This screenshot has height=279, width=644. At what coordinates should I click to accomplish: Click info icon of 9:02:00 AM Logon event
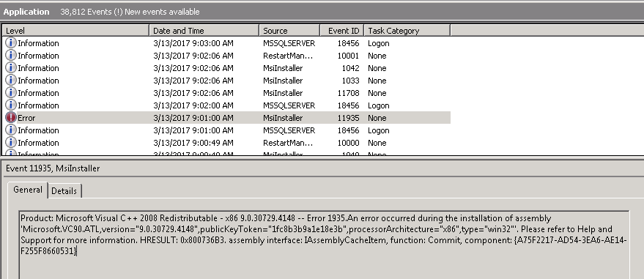(x=11, y=105)
